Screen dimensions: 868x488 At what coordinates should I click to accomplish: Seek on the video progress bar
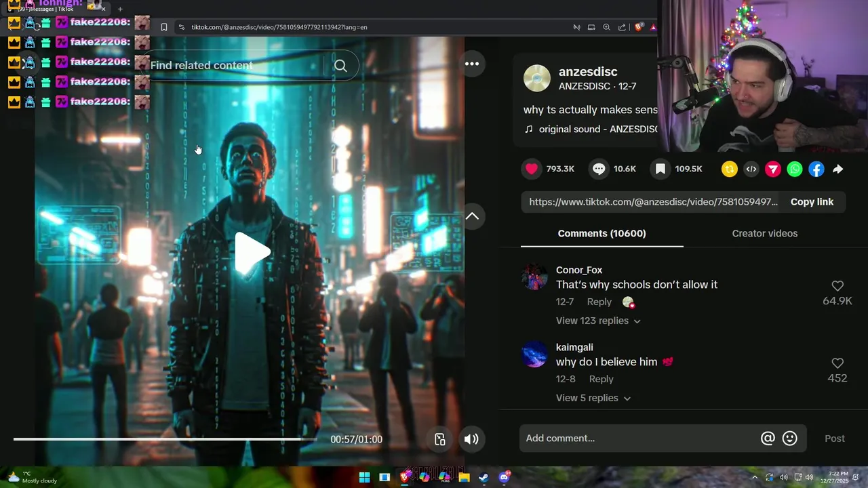(x=165, y=439)
